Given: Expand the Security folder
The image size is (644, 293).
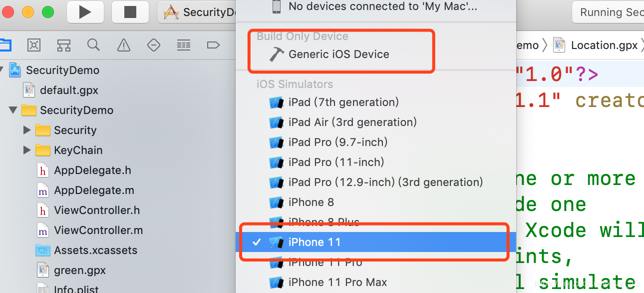Looking at the screenshot, I should click(27, 130).
